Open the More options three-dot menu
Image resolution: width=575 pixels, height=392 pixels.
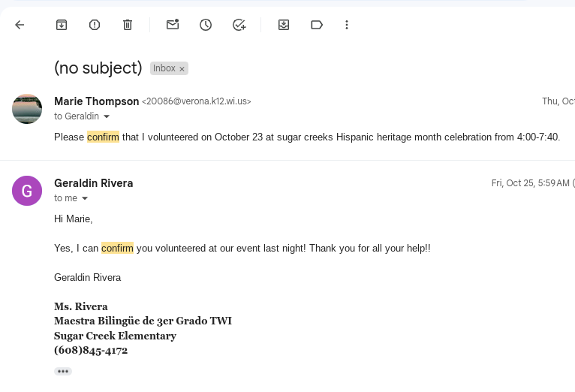347,25
